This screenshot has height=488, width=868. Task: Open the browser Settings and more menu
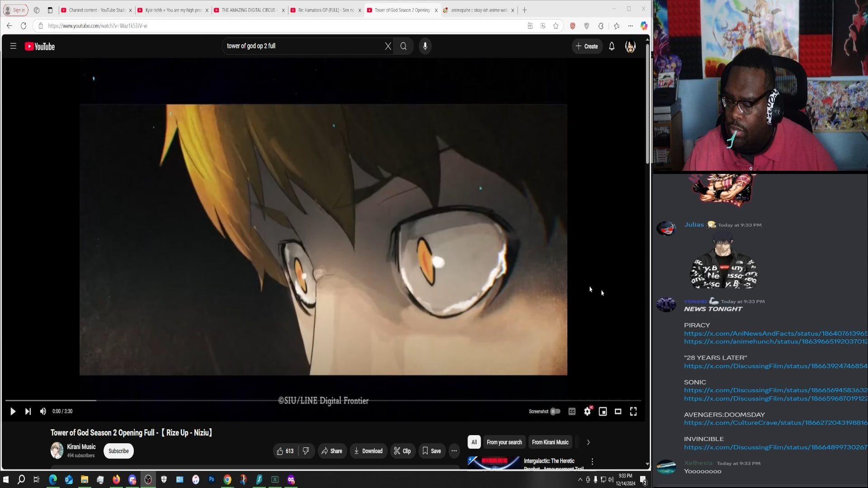[631, 26]
